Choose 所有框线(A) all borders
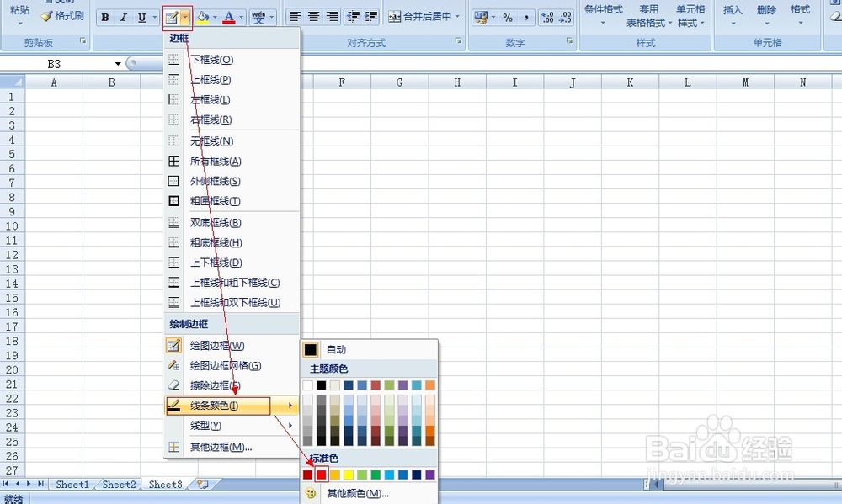Viewport: 842px width, 504px height. coord(232,161)
